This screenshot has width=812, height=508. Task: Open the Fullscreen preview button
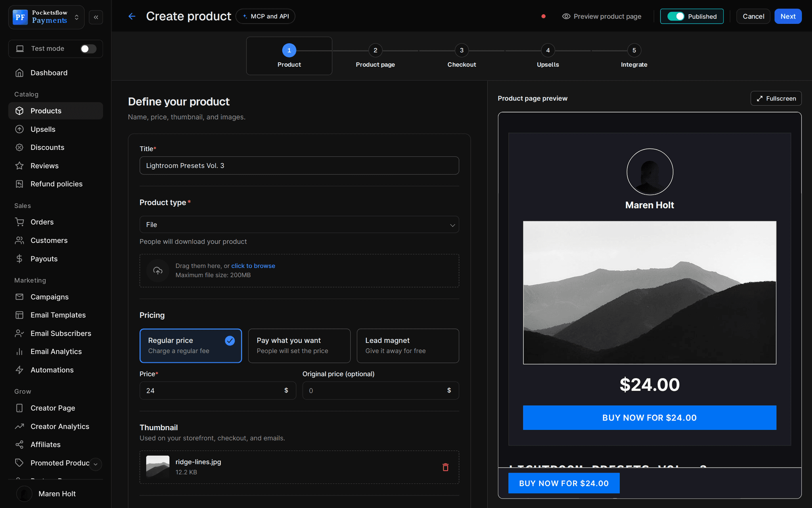(776, 98)
